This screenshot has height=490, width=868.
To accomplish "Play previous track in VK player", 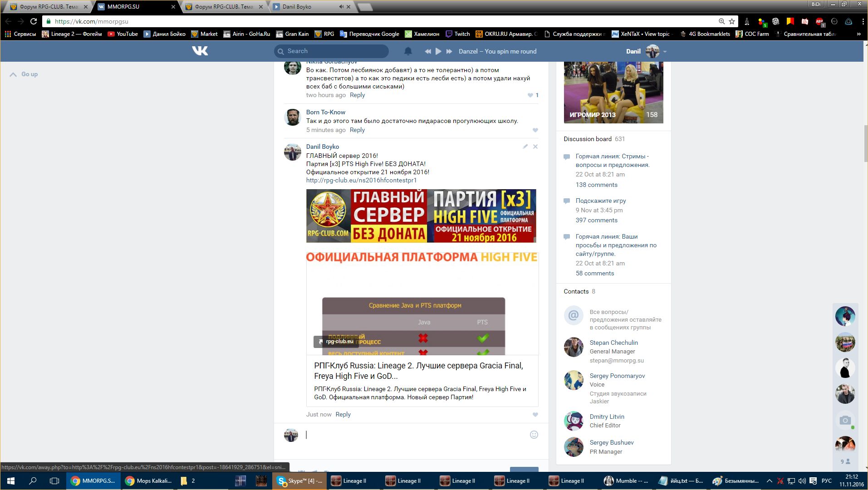I will coord(427,51).
